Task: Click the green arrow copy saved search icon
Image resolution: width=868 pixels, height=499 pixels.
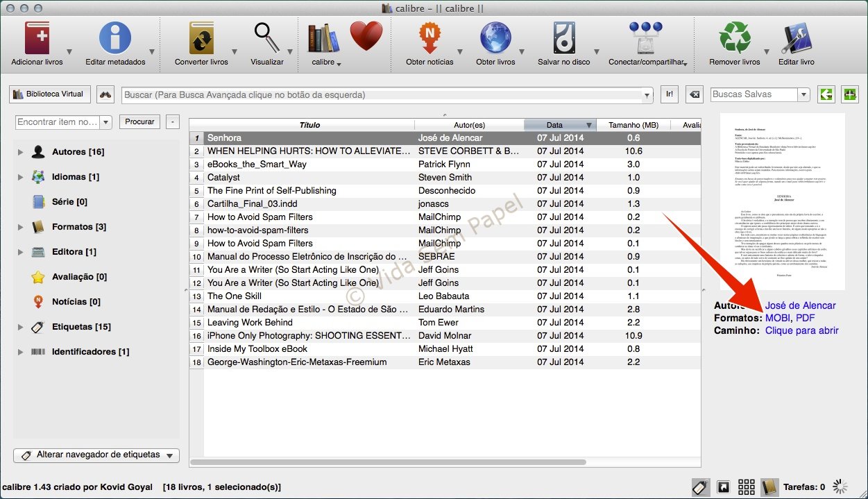Action: [826, 94]
